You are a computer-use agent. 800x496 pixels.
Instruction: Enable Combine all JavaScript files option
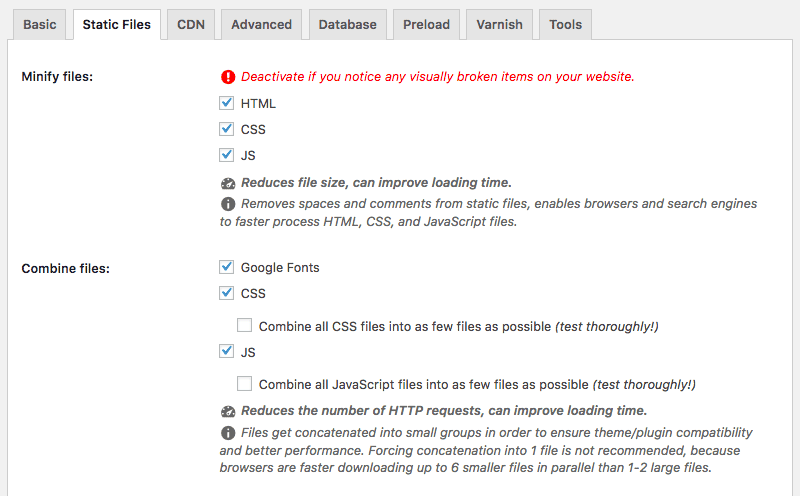(x=245, y=383)
